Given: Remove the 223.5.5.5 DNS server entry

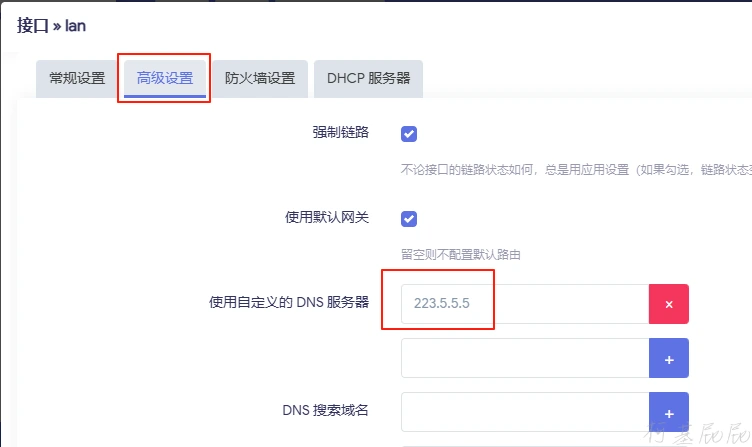Looking at the screenshot, I should point(669,304).
